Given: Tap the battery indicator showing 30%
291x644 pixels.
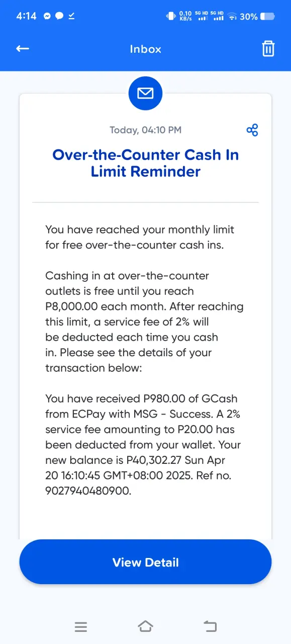Looking at the screenshot, I should [x=257, y=17].
